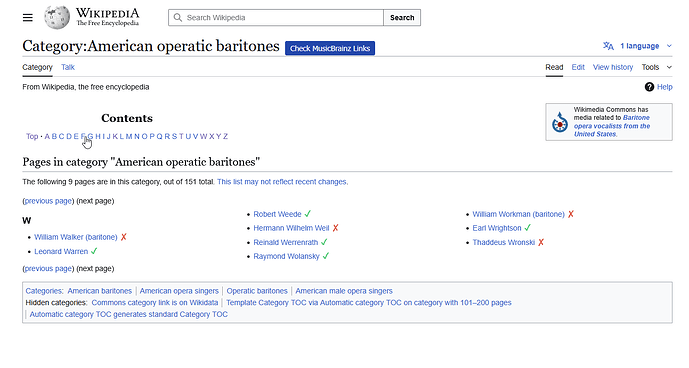Jump to Top in the contents

pos(32,136)
